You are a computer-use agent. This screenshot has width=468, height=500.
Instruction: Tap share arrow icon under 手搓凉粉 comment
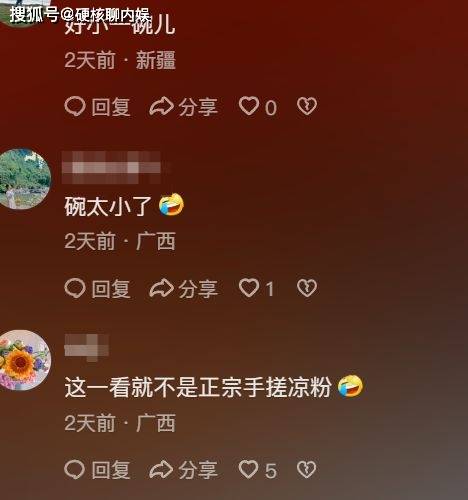161,470
